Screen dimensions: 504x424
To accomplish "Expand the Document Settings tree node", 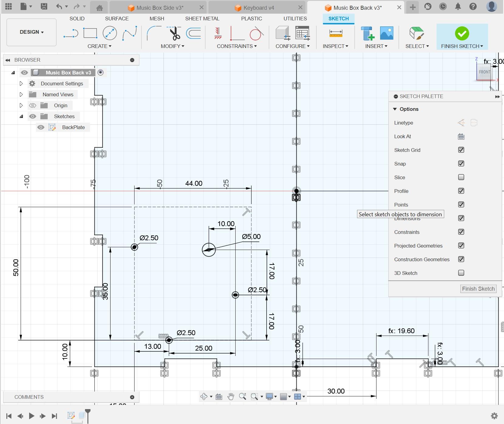I will (x=21, y=84).
